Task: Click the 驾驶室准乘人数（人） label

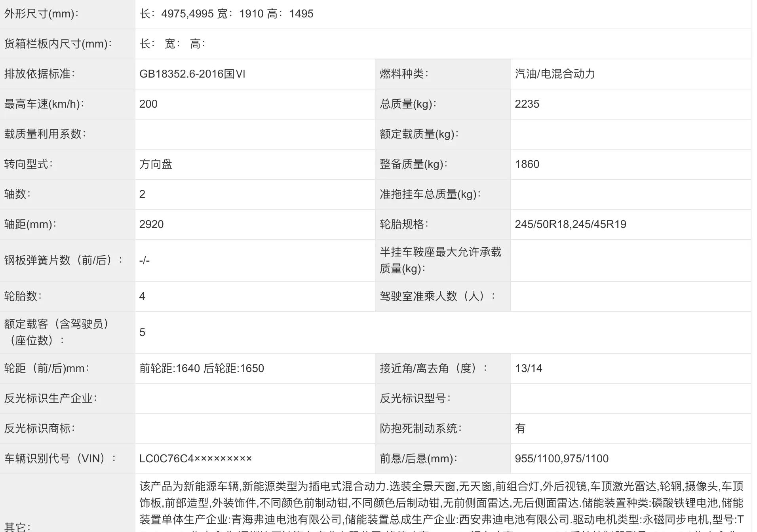Action: (437, 296)
